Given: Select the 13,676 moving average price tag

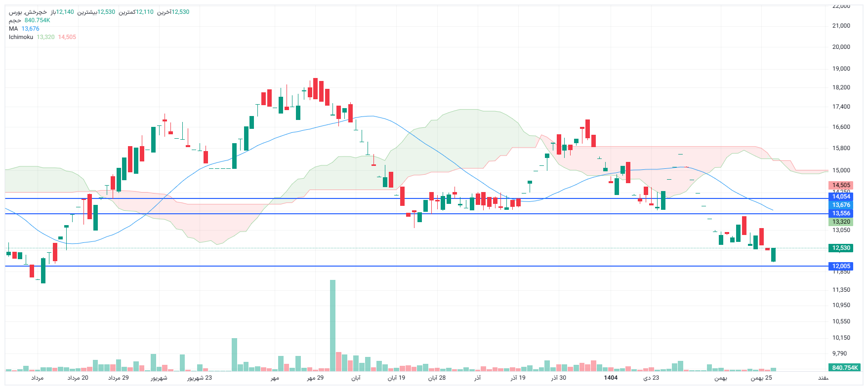Looking at the screenshot, I should coord(841,205).
